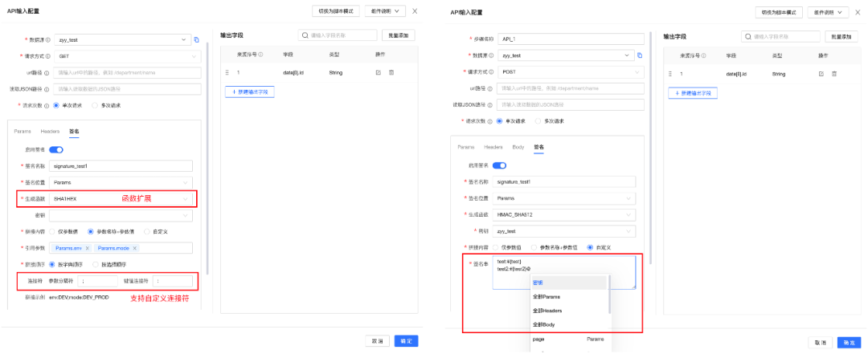Switch to Body tab in right dialog

coord(518,147)
